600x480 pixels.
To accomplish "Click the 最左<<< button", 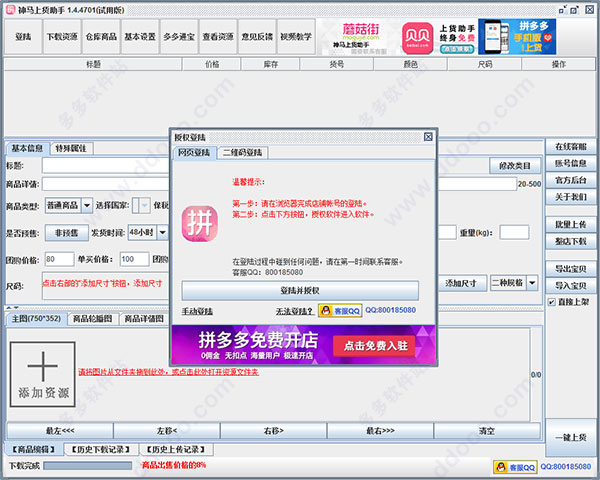I will (60, 431).
